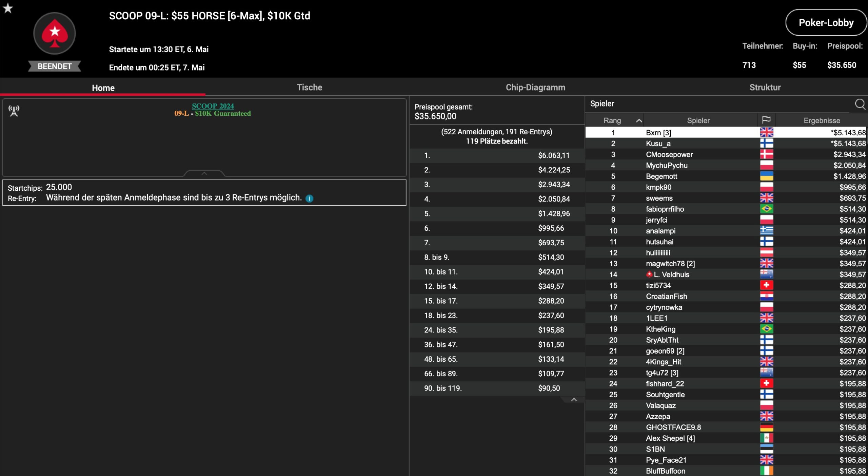Select player magwitch78 [2]
The image size is (868, 476).
(x=726, y=263)
